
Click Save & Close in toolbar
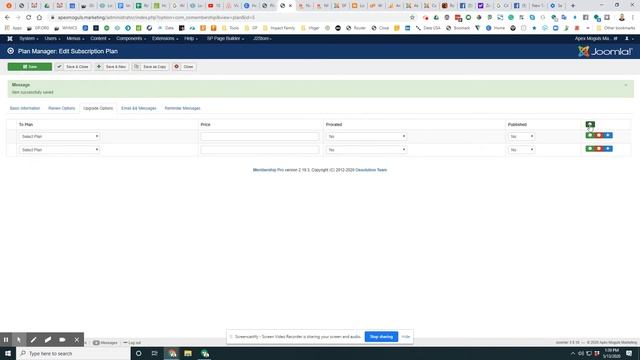tap(73, 67)
